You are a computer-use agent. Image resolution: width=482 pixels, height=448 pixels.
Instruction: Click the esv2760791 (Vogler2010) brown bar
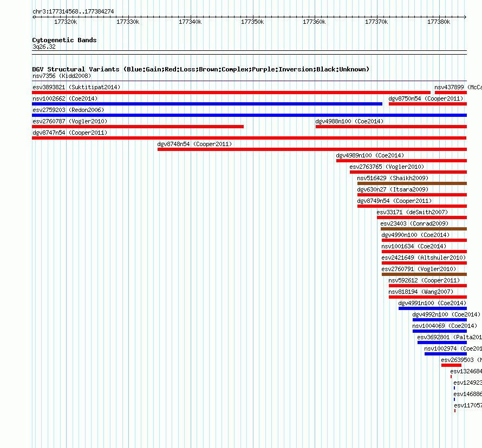[x=424, y=274]
